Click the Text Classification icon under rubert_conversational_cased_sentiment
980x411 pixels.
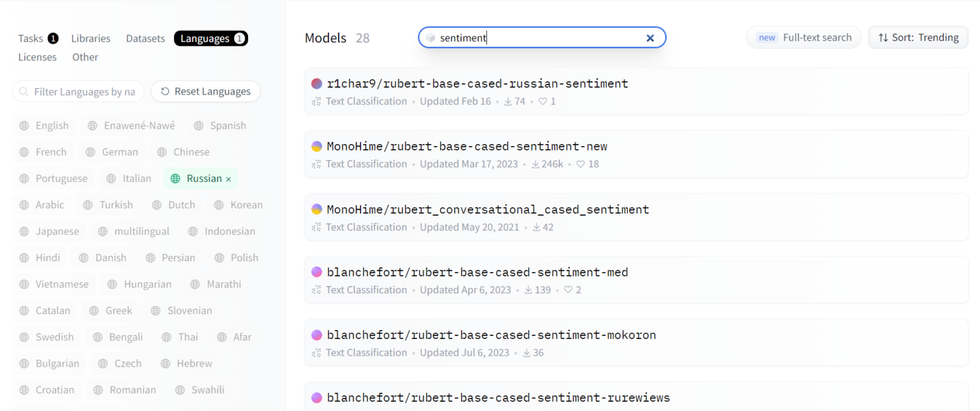316,227
